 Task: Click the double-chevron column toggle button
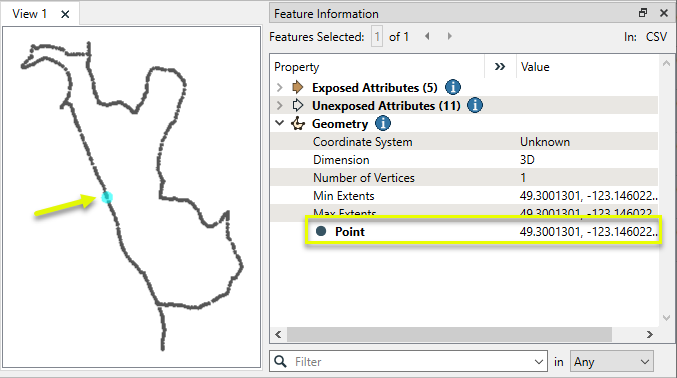pyautogui.click(x=500, y=67)
